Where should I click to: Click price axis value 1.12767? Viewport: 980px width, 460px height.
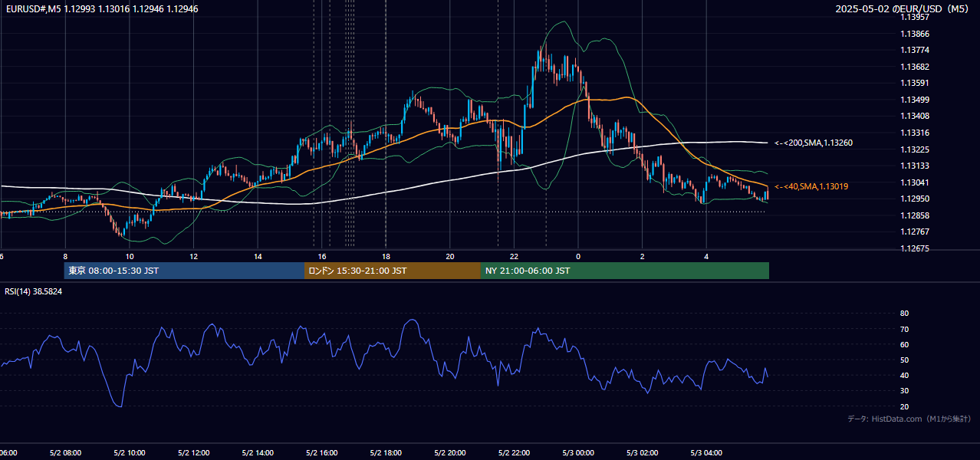click(x=914, y=232)
